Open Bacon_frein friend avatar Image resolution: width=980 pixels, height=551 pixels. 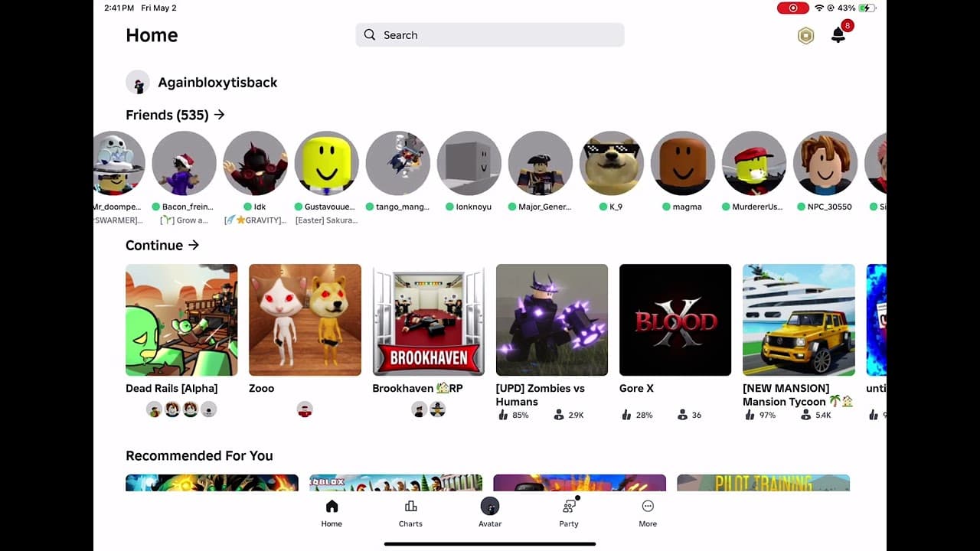(x=184, y=163)
